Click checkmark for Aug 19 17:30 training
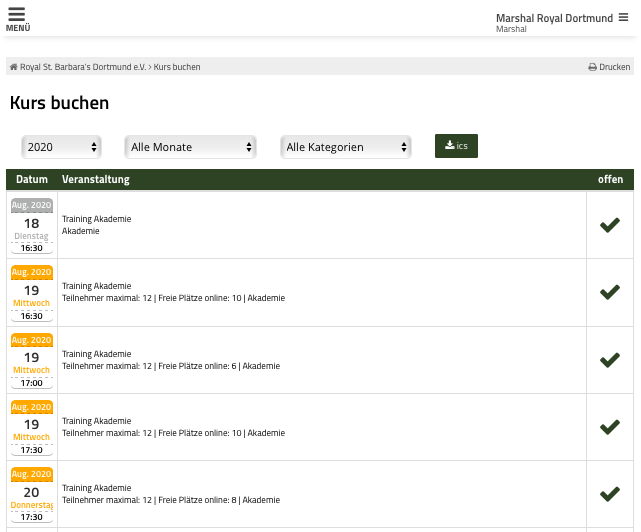Screen dimensions: 641x532 pos(609,427)
